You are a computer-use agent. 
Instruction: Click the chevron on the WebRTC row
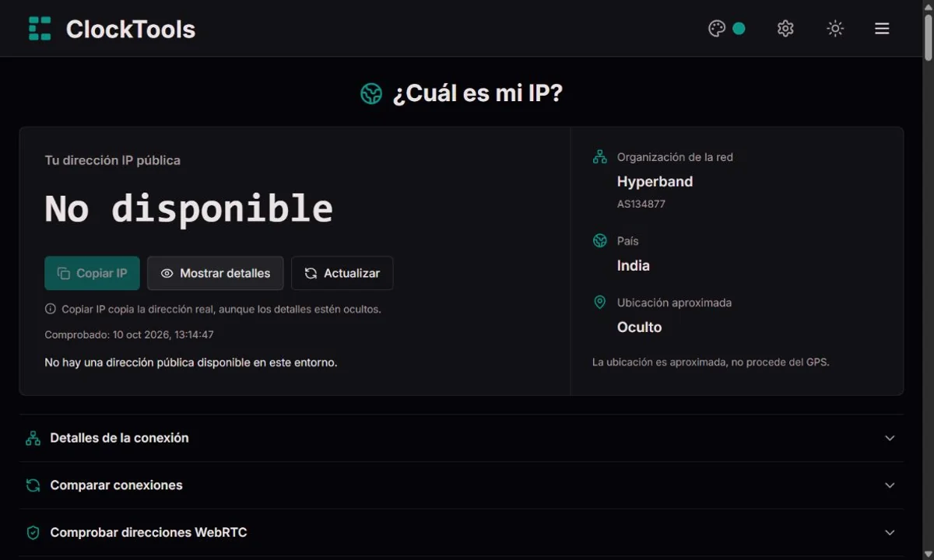click(x=890, y=533)
